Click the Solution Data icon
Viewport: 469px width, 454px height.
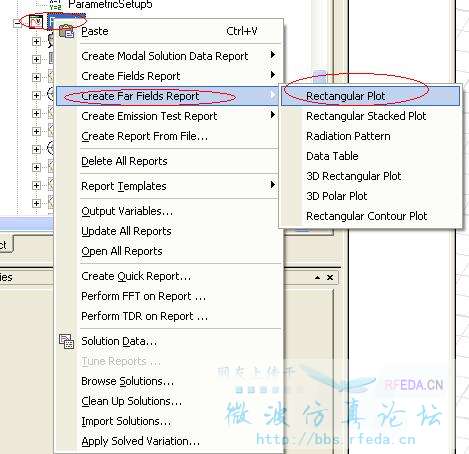(66, 341)
